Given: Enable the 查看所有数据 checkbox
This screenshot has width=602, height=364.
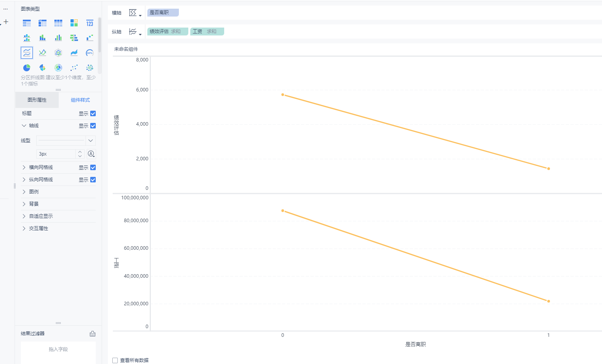Looking at the screenshot, I should [x=115, y=360].
